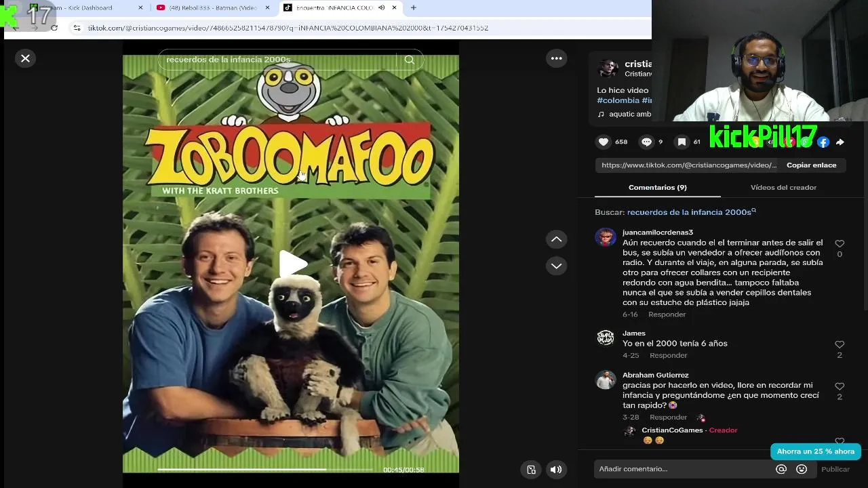Open the emoji picker icon
Image resolution: width=868 pixels, height=488 pixels.
tap(802, 469)
